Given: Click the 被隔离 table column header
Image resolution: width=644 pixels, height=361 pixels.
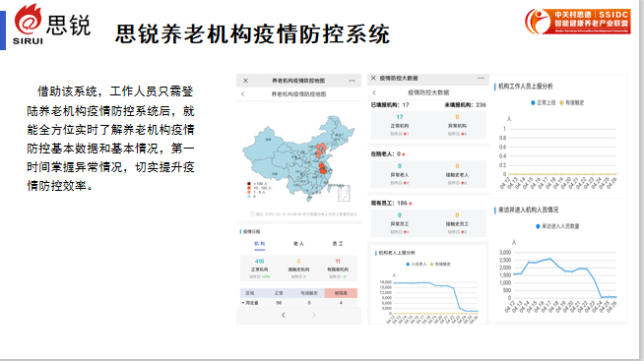Looking at the screenshot, I should point(341,293).
